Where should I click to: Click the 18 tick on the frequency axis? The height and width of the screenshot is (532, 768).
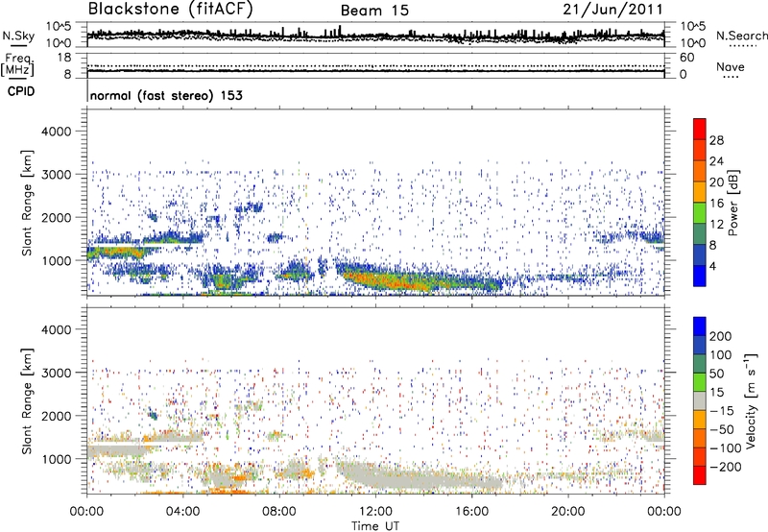tap(64, 58)
